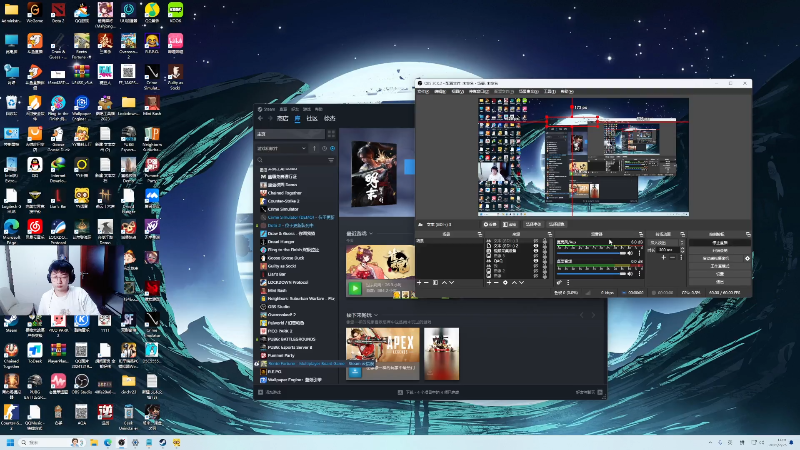Expand Steam recent games section chevron
The width and height of the screenshot is (800, 450).
pyautogui.click(x=371, y=233)
